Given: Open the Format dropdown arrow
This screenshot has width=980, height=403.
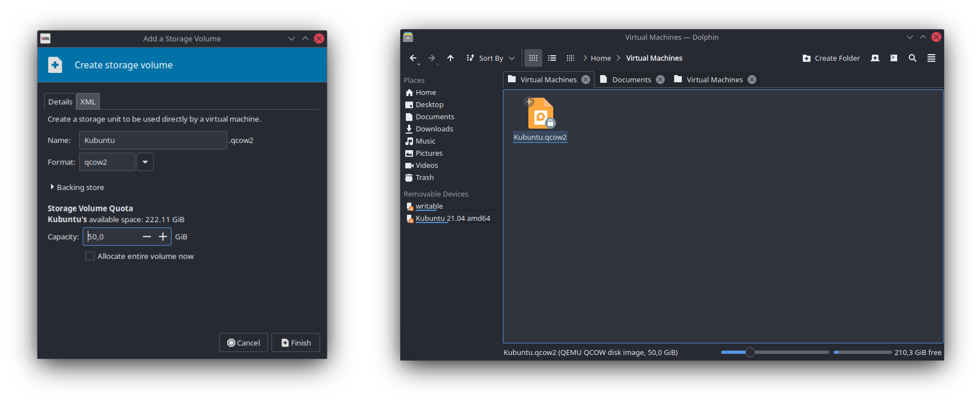Looking at the screenshot, I should [x=145, y=162].
